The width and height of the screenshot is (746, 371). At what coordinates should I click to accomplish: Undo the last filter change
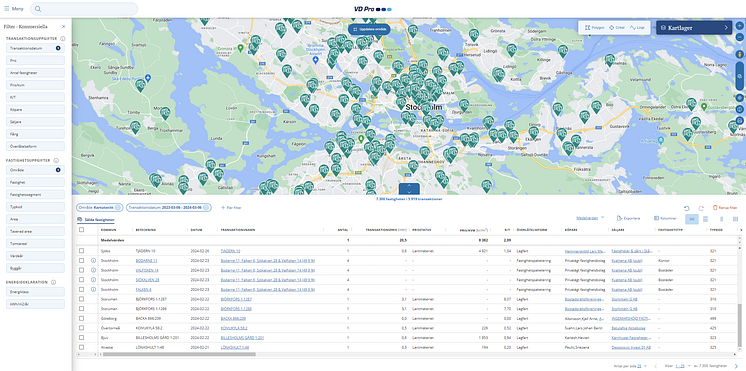[687, 208]
